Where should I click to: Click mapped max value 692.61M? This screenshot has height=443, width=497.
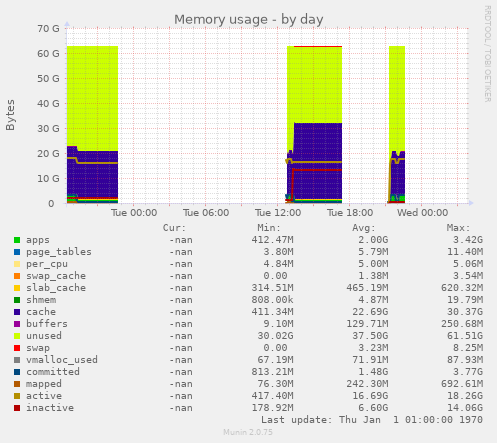tap(462, 384)
